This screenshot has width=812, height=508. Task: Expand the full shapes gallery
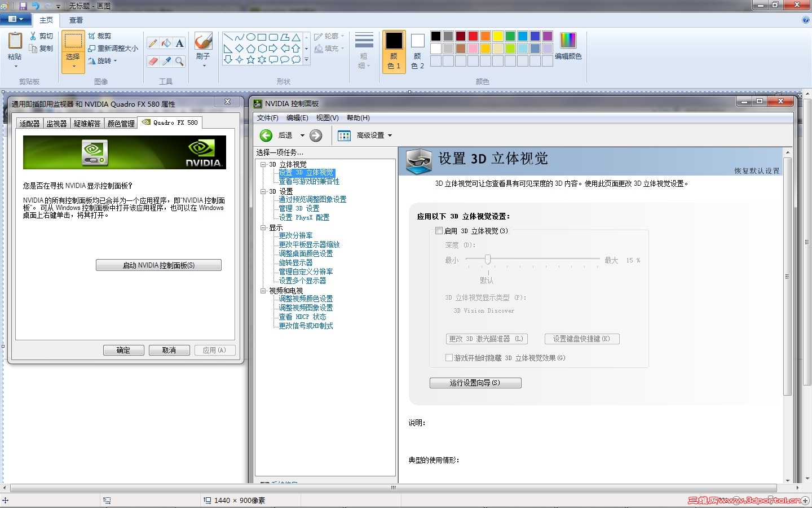(307, 59)
